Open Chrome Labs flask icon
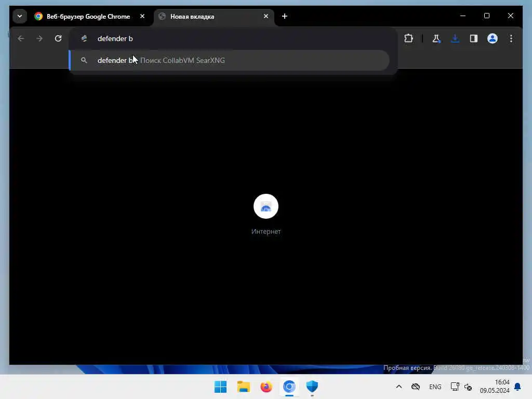 point(436,38)
